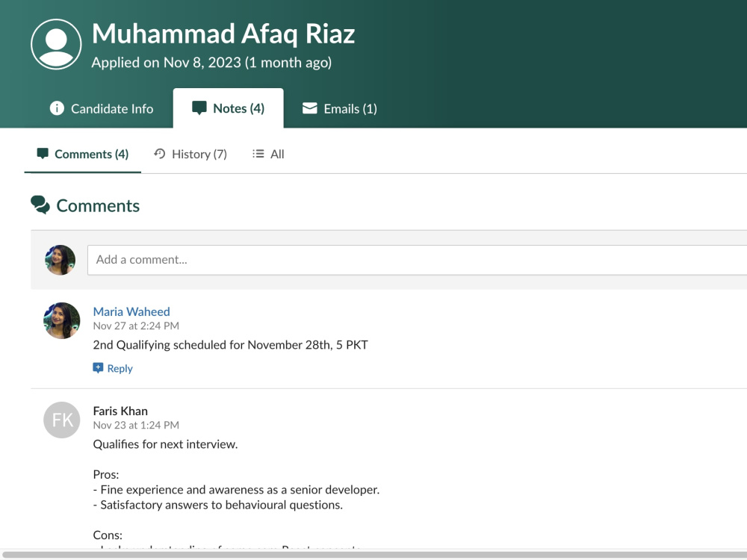The image size is (747, 560).
Task: Show the All notes sub-tab
Action: 268,154
